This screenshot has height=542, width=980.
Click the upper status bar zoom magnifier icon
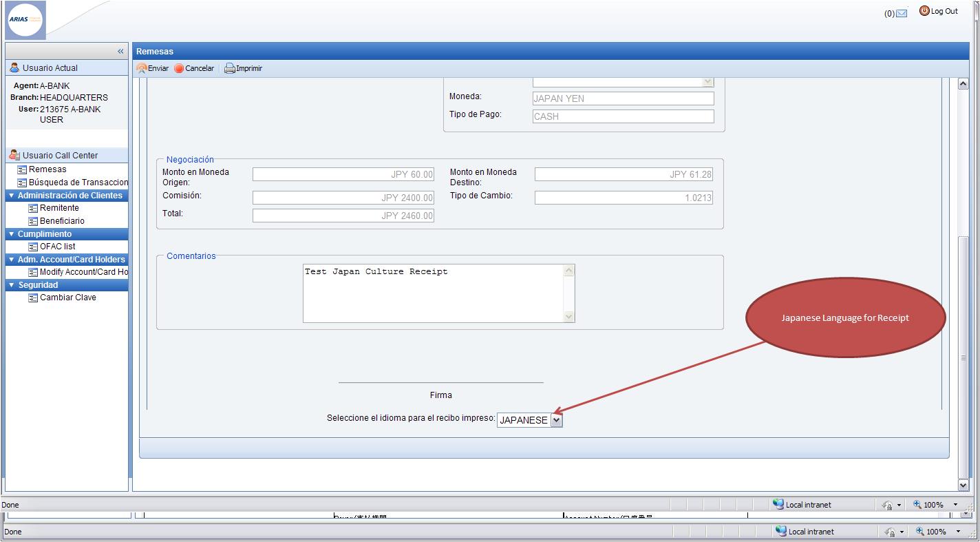[917, 505]
